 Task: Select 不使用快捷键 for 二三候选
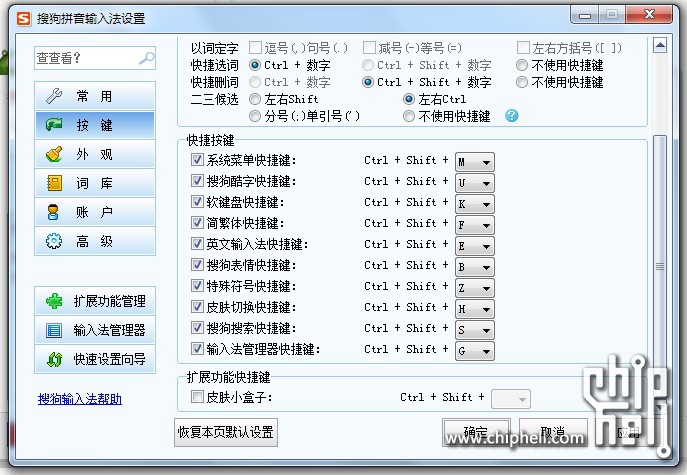click(409, 116)
